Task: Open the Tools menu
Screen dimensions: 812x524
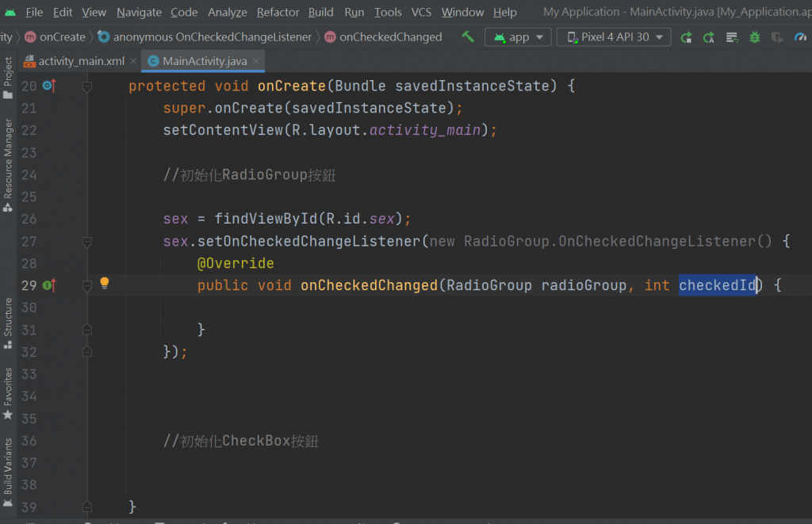Action: (x=388, y=12)
